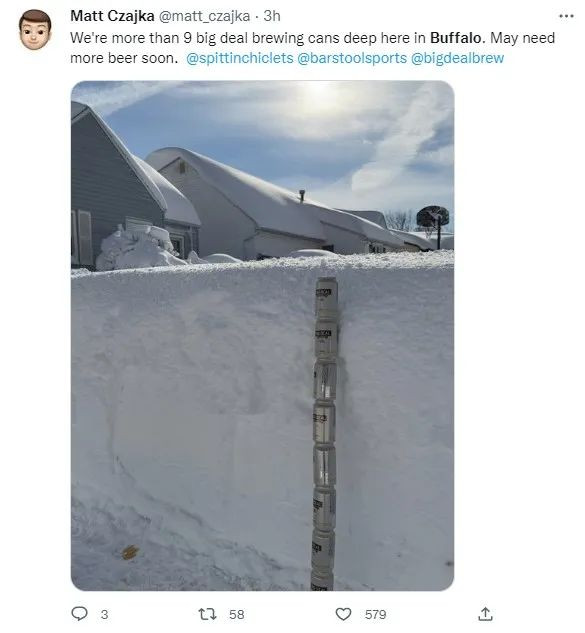Click the like count of 579
Viewport: 585px width, 633px height.
pos(375,614)
